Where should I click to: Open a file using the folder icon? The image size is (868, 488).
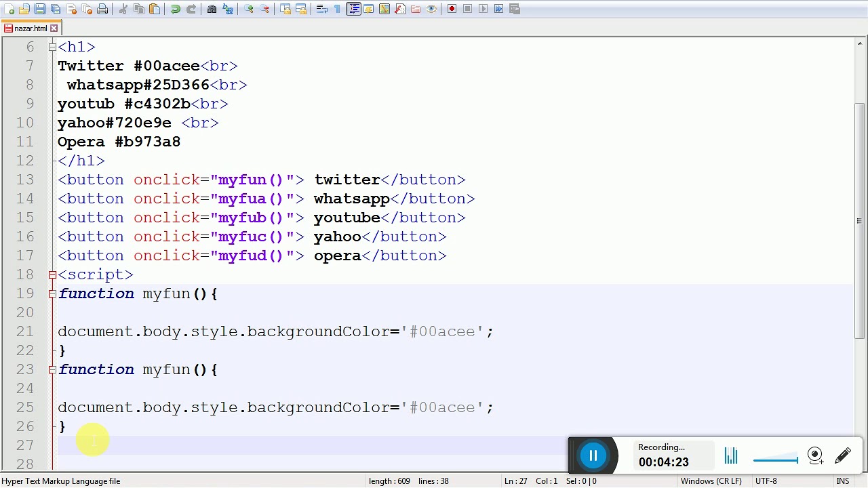(24, 9)
